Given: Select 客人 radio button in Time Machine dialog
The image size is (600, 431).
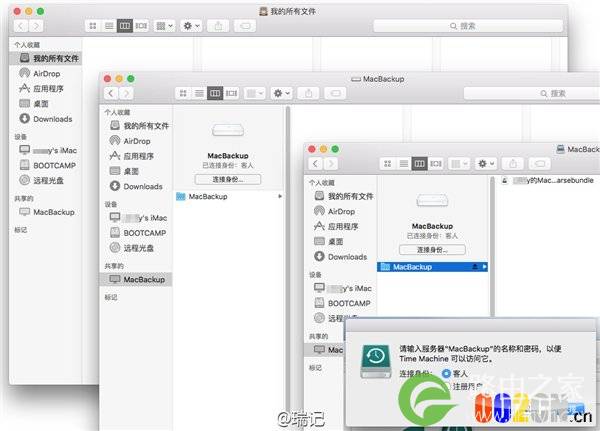Looking at the screenshot, I should [x=446, y=373].
